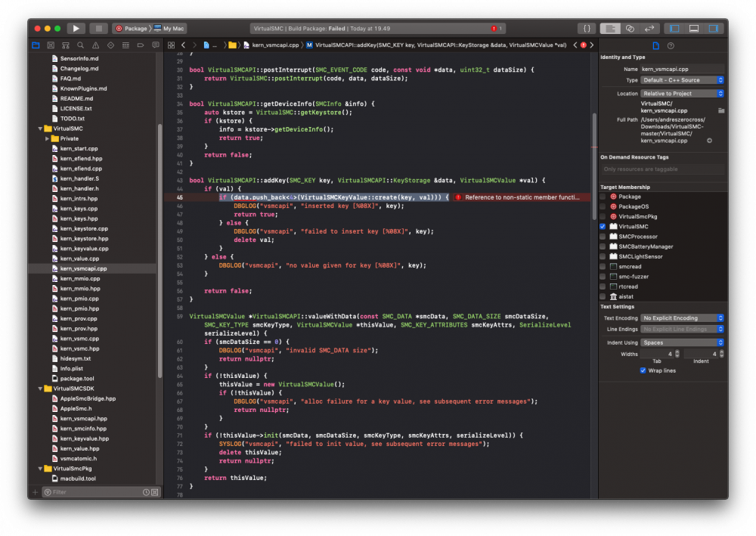Hide the Navigator panel

(x=674, y=29)
